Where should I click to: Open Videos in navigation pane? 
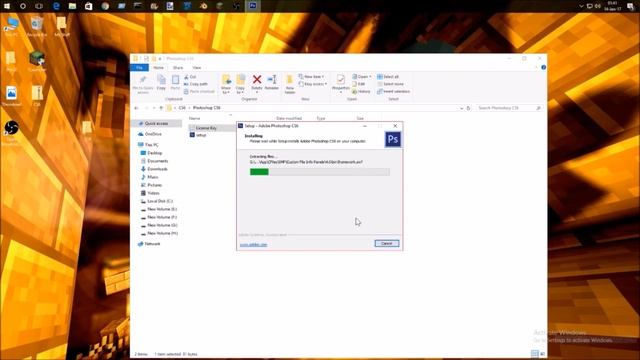[153, 193]
